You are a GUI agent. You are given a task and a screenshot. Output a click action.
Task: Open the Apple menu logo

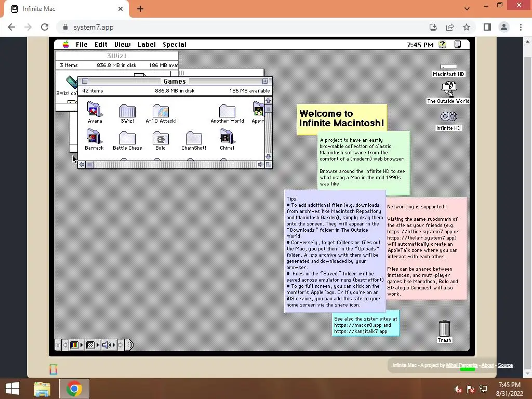tap(66, 45)
